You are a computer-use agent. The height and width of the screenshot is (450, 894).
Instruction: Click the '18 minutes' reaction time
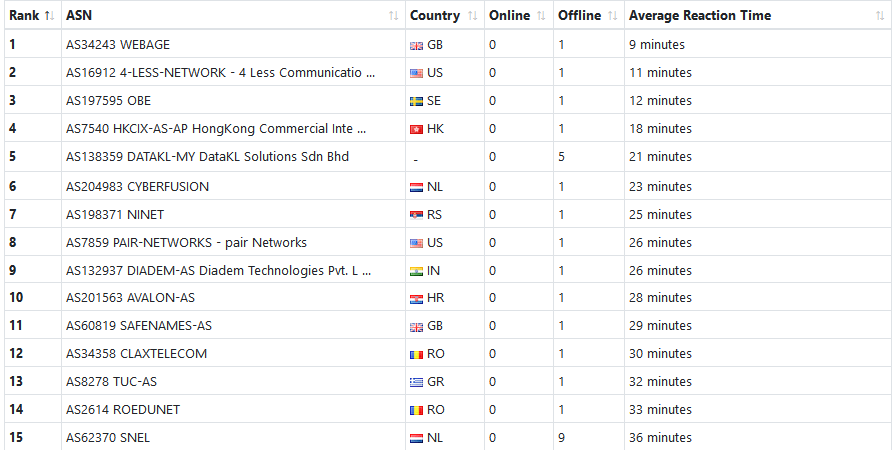660,128
